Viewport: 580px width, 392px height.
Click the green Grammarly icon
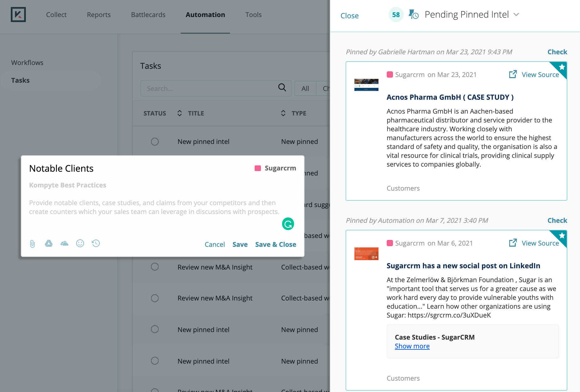click(288, 224)
